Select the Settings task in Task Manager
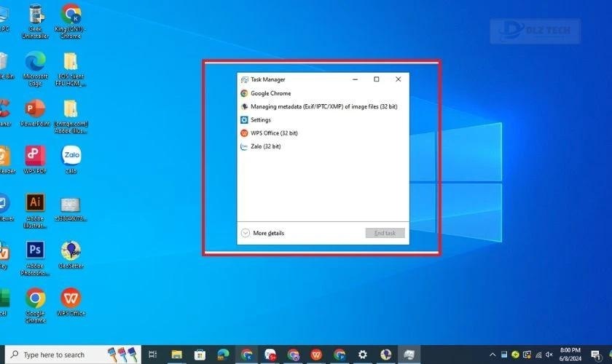The width and height of the screenshot is (612, 364). (x=260, y=120)
